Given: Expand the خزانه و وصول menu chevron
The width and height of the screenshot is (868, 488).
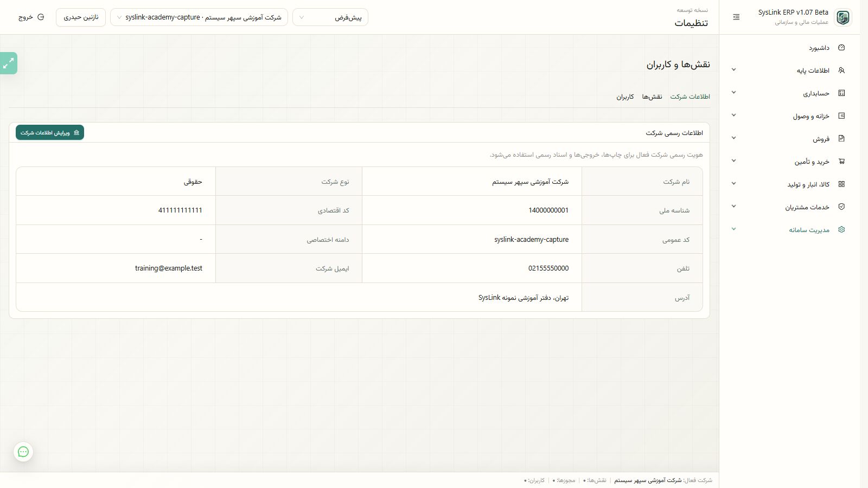Looking at the screenshot, I should [733, 115].
